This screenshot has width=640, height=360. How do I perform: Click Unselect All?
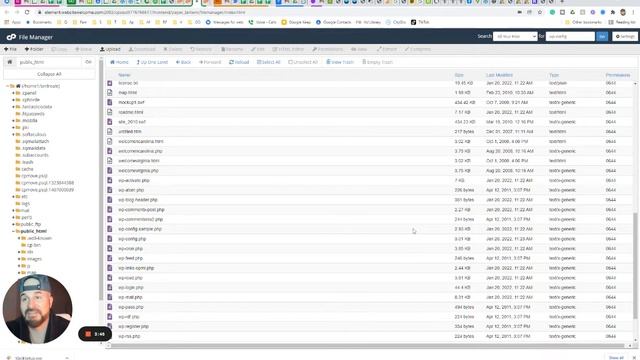click(x=303, y=62)
